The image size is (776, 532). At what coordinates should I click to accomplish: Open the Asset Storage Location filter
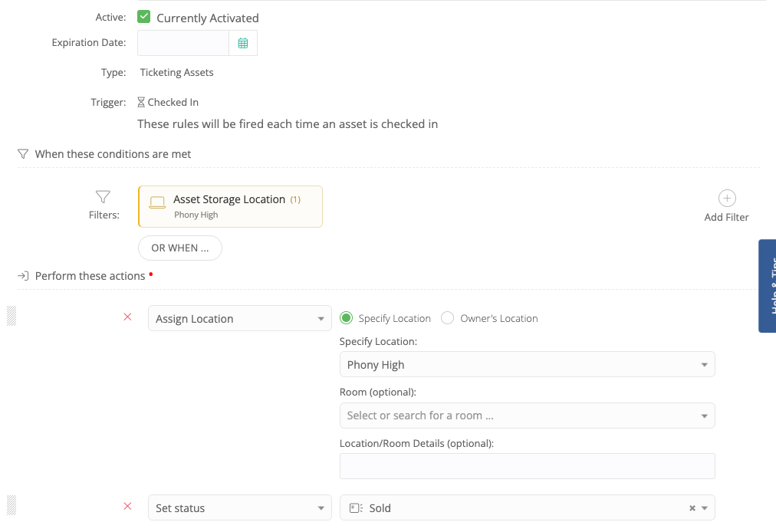[230, 206]
